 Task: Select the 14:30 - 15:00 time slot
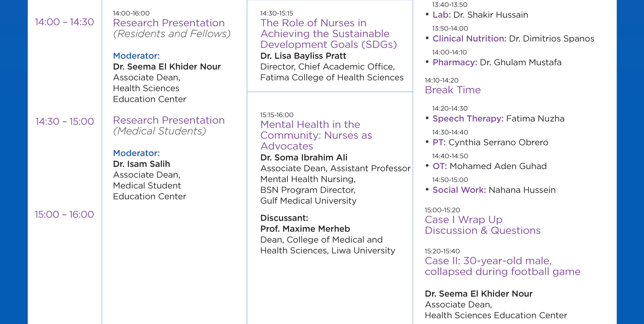click(65, 122)
